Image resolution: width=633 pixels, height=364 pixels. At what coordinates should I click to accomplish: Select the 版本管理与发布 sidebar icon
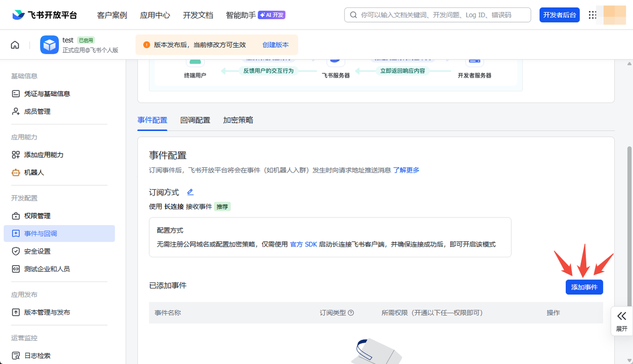click(17, 312)
